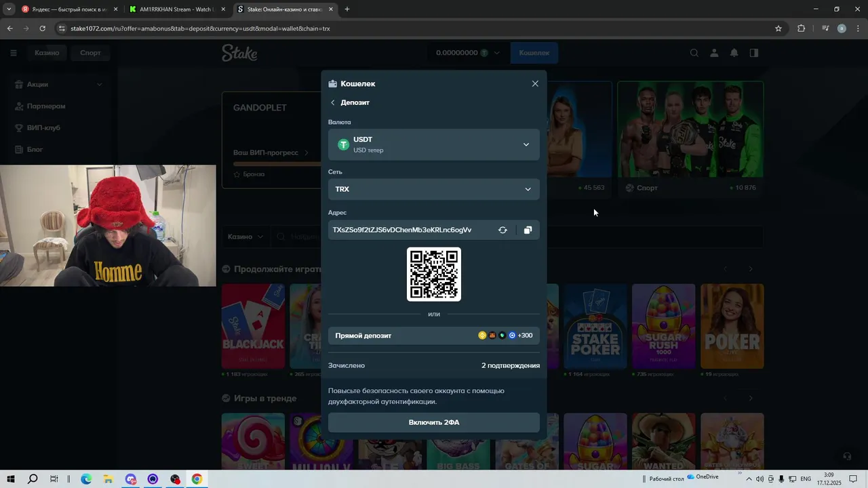Copy the TRX deposit address
Viewport: 868px width, 488px height.
pos(528,230)
